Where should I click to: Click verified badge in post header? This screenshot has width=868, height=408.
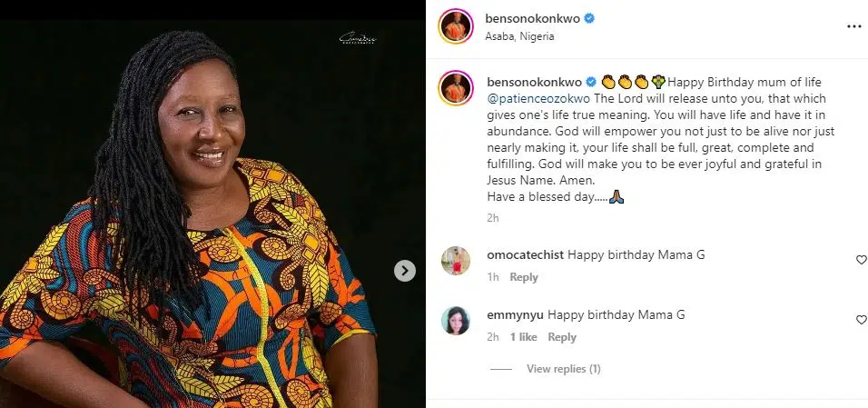(588, 18)
